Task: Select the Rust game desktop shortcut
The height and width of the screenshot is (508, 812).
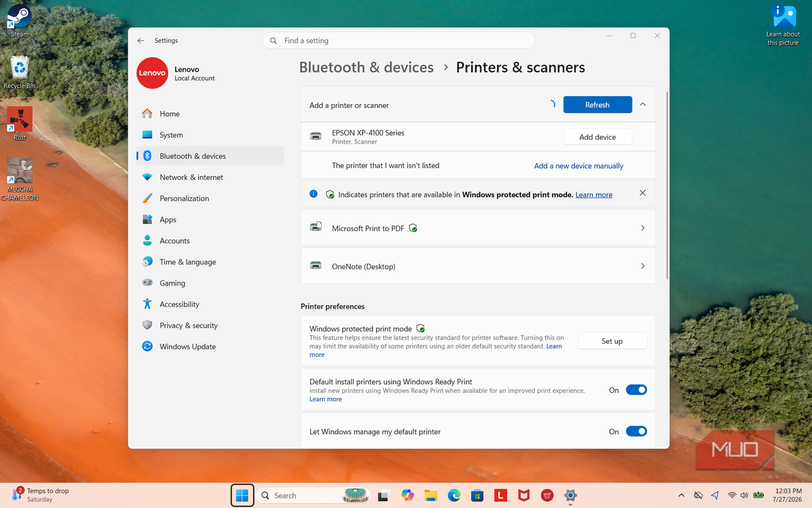Action: point(19,123)
